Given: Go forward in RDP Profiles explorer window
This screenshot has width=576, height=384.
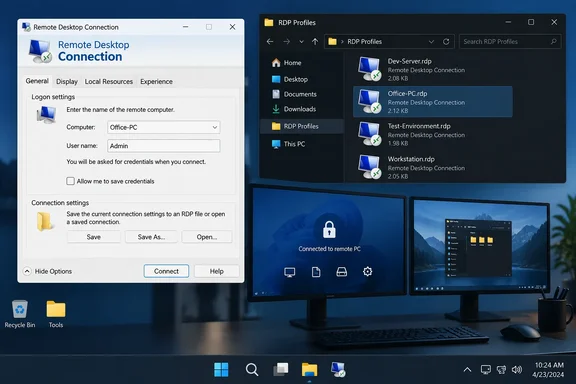Looking at the screenshot, I should tap(287, 42).
